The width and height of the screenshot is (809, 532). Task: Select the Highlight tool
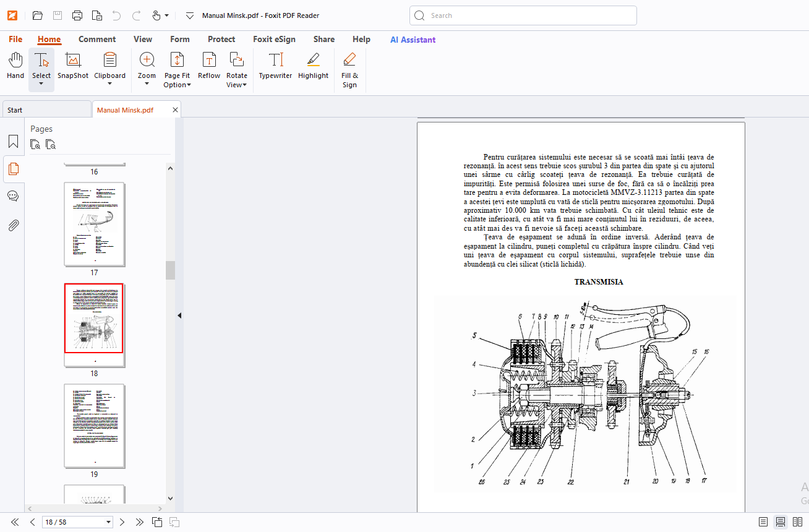tap(313, 66)
